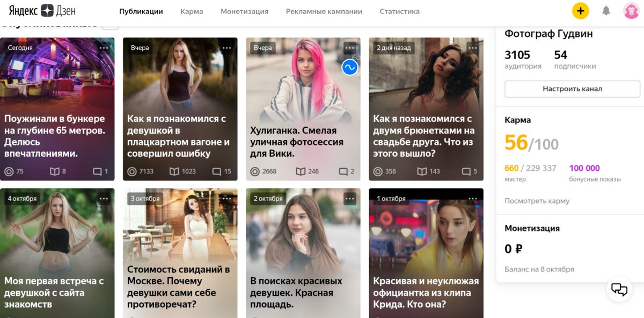Open the Статистика tab
Viewport: 644px width, 318px height.
tap(400, 11)
